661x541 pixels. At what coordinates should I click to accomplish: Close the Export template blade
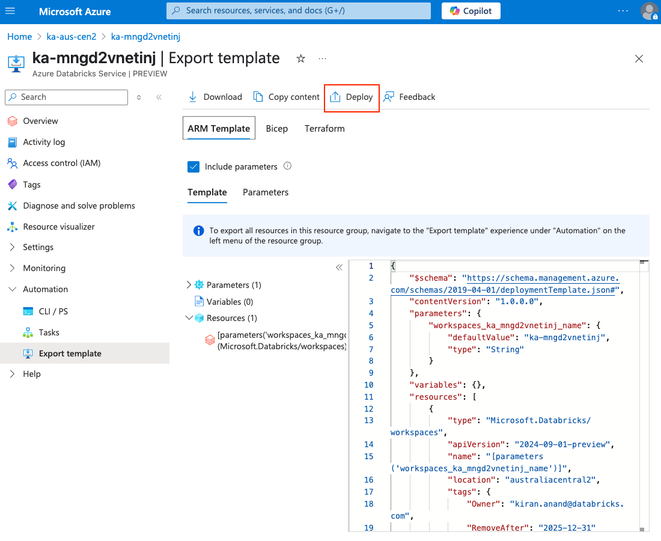(x=639, y=59)
